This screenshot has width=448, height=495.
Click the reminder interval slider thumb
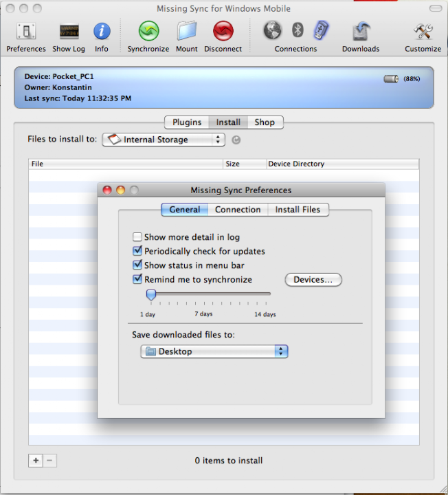pyautogui.click(x=151, y=294)
